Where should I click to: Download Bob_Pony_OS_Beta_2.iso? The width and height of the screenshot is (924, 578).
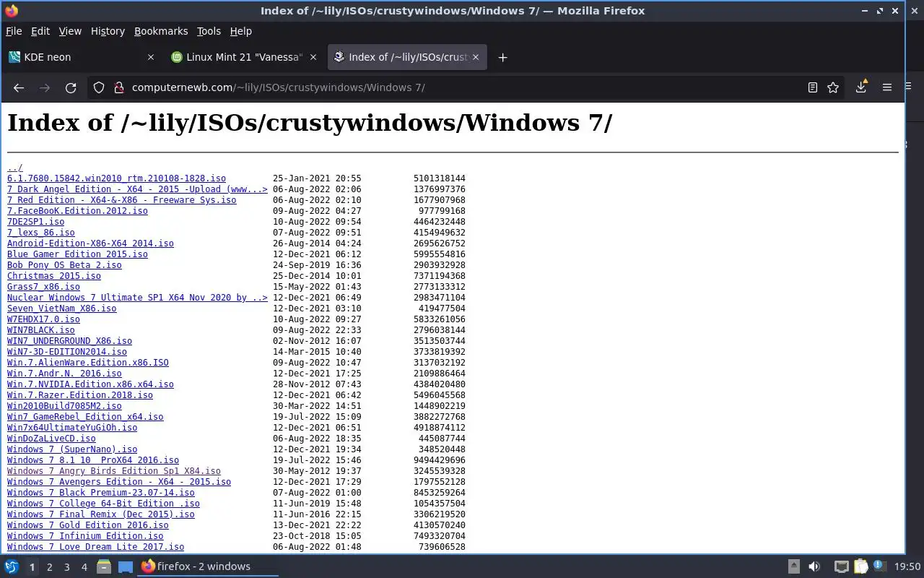coord(64,265)
